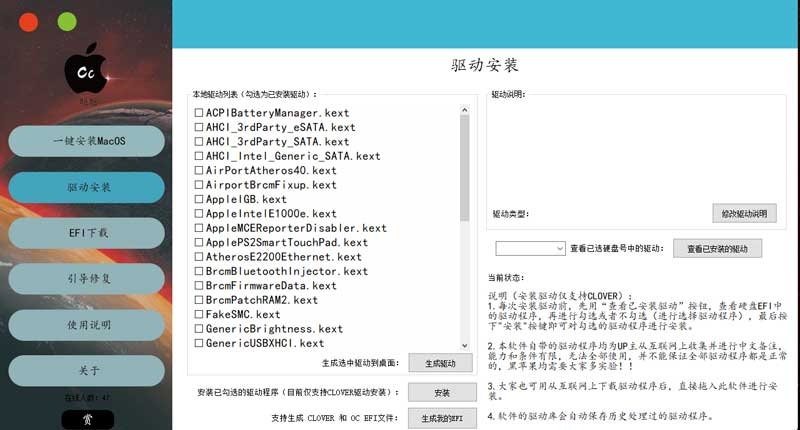Check FakeSMC.kext checkbox
The height and width of the screenshot is (430, 800).
198,314
